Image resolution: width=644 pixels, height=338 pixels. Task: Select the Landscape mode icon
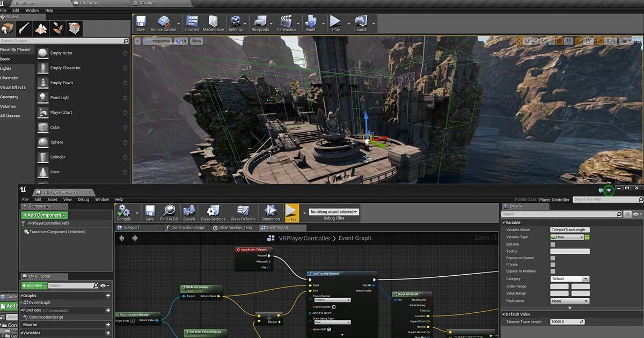[41, 28]
